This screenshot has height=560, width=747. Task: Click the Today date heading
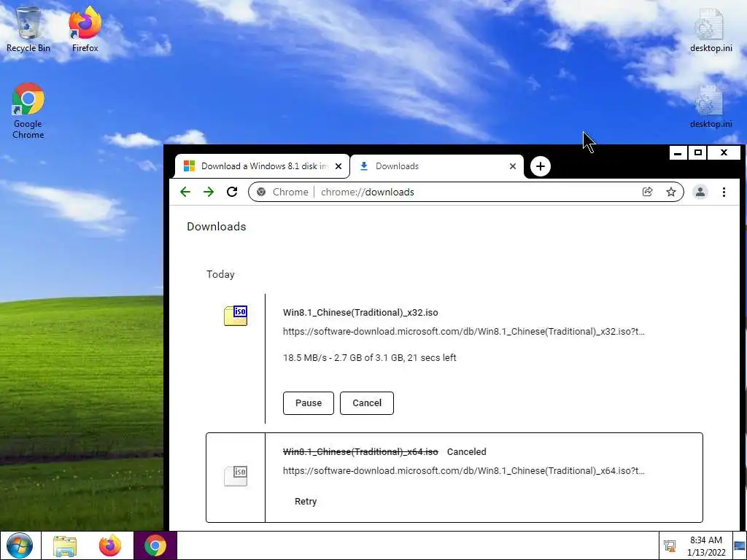point(220,274)
